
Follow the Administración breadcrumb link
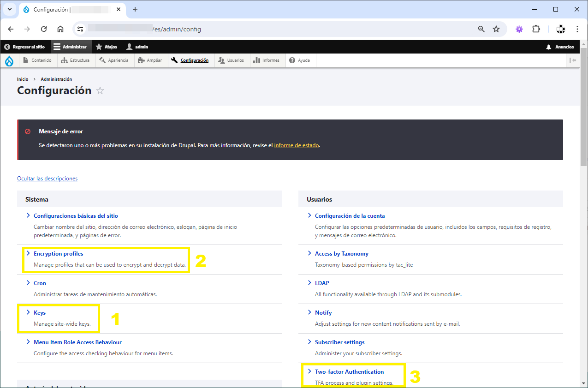click(56, 79)
